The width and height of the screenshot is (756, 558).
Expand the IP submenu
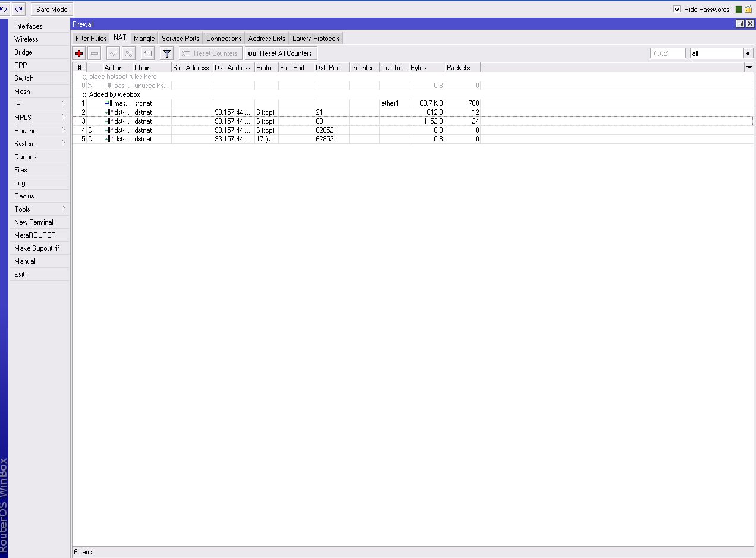(39, 104)
